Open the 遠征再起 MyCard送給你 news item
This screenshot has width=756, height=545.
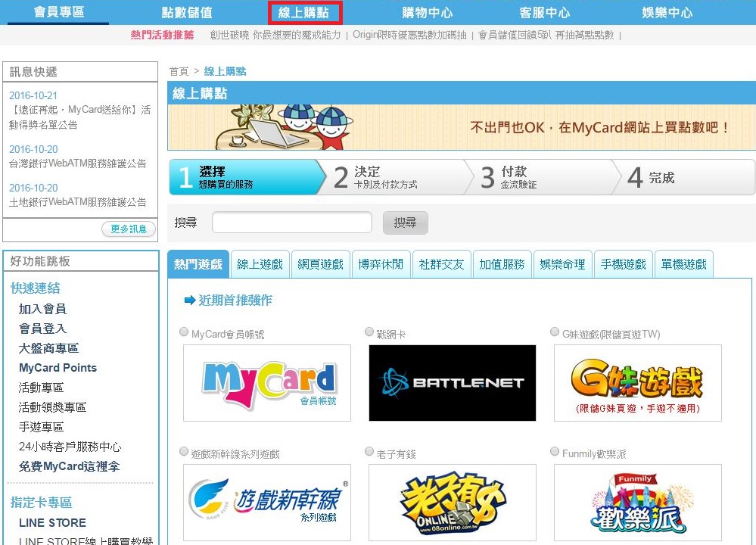point(80,117)
